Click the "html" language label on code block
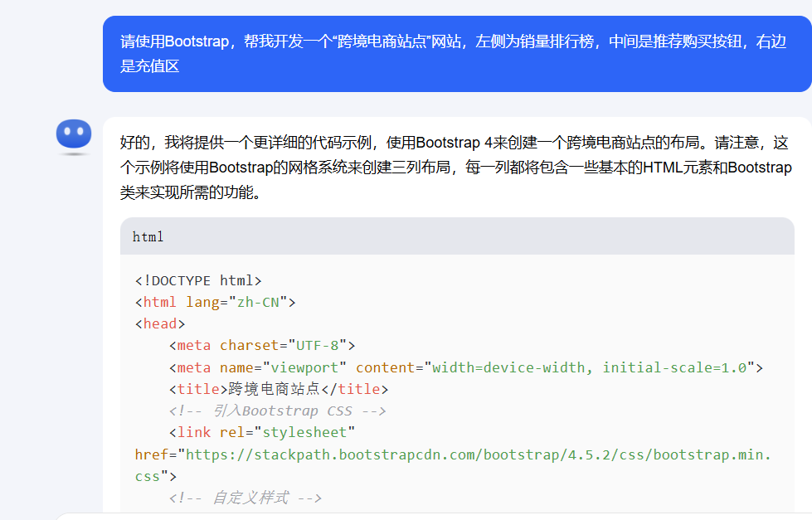 (x=148, y=236)
